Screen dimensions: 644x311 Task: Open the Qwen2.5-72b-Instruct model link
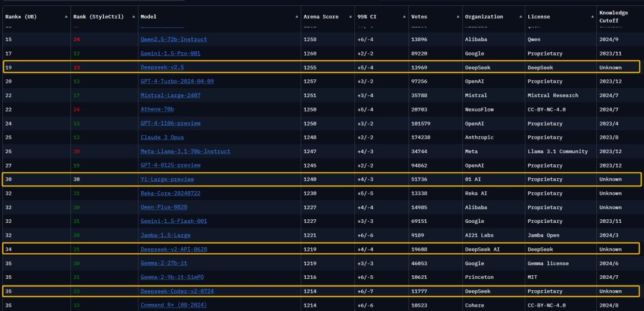click(x=174, y=39)
